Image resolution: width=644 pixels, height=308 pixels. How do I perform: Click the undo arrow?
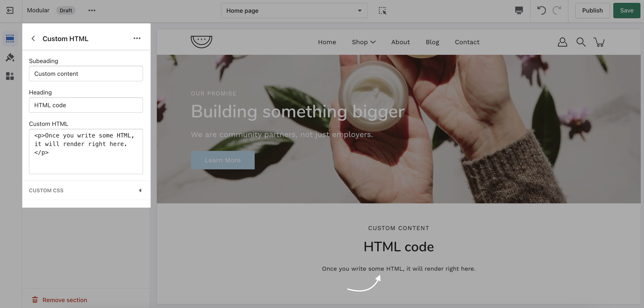pos(541,10)
